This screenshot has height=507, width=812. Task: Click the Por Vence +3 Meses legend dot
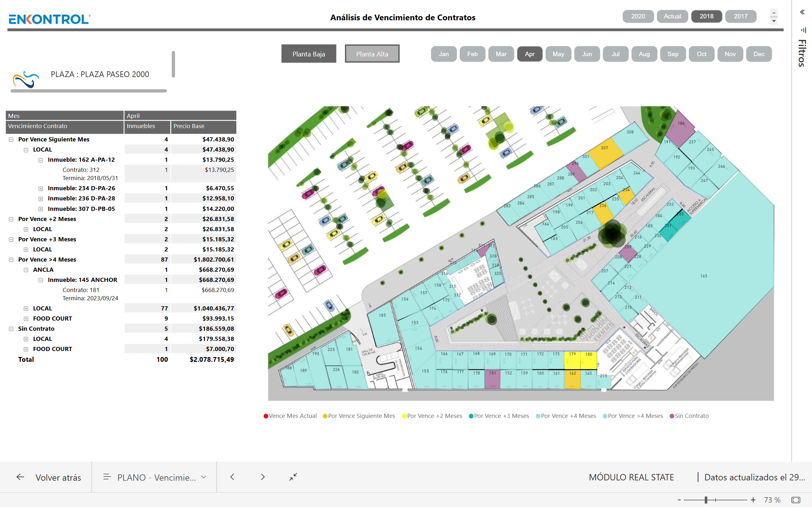click(x=471, y=416)
